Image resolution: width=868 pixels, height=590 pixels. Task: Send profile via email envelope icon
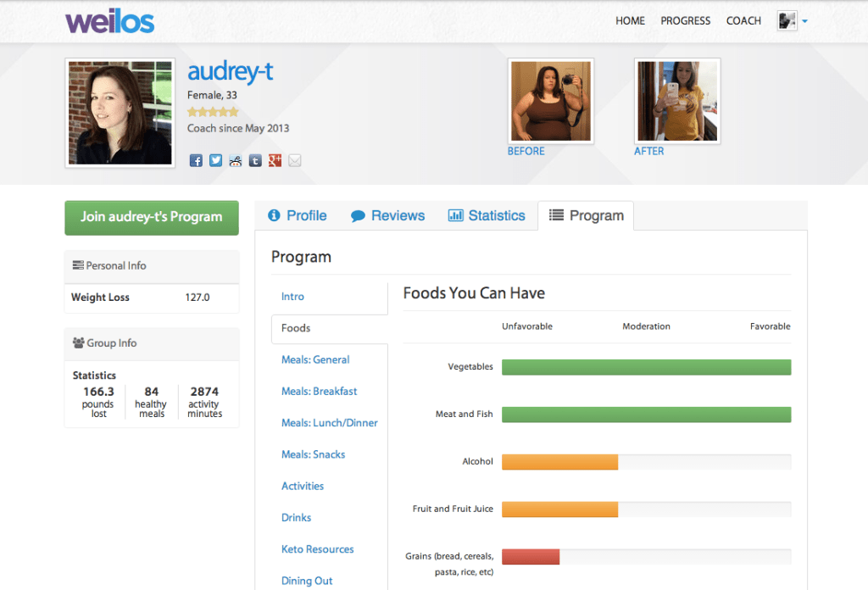pos(295,160)
